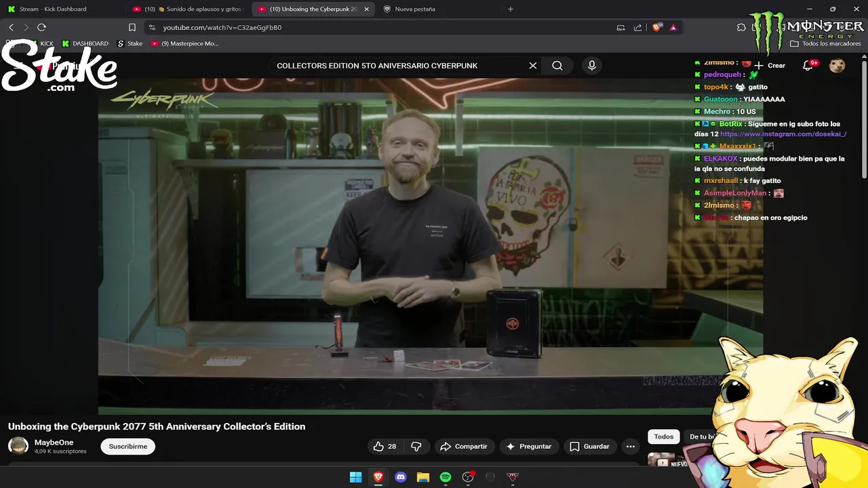Open YouTube account avatar menu
Screen dimensions: 868x488
(837, 65)
